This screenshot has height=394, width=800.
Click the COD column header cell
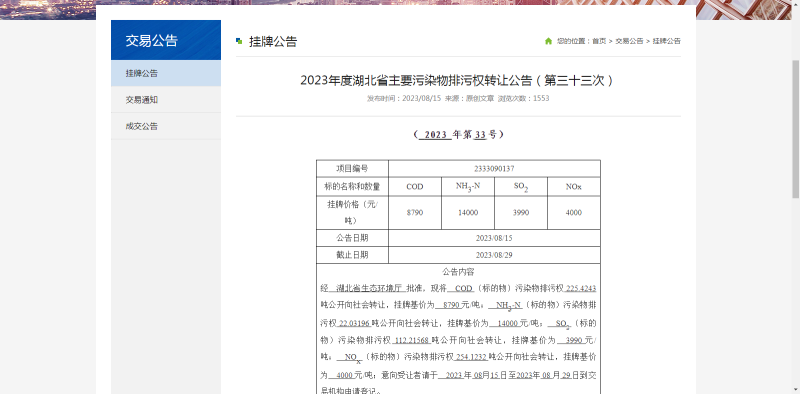coord(415,186)
